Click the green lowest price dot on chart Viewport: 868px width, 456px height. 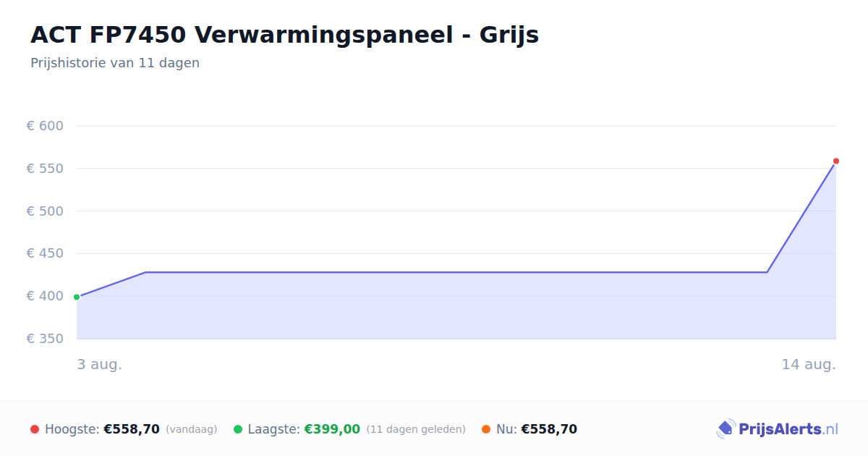[77, 297]
